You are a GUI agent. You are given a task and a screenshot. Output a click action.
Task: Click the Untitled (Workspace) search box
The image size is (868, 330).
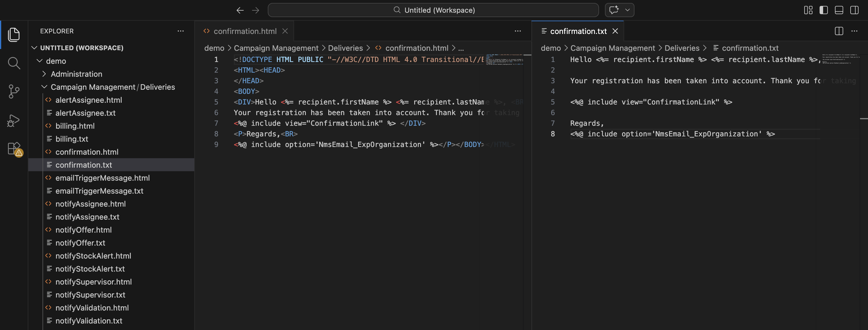[433, 10]
